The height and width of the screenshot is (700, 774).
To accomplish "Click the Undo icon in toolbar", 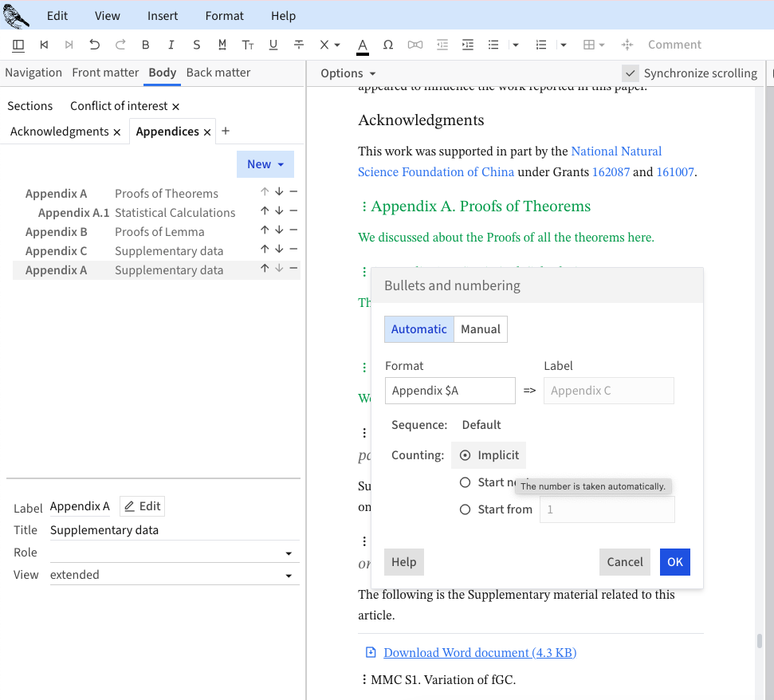I will (x=95, y=45).
